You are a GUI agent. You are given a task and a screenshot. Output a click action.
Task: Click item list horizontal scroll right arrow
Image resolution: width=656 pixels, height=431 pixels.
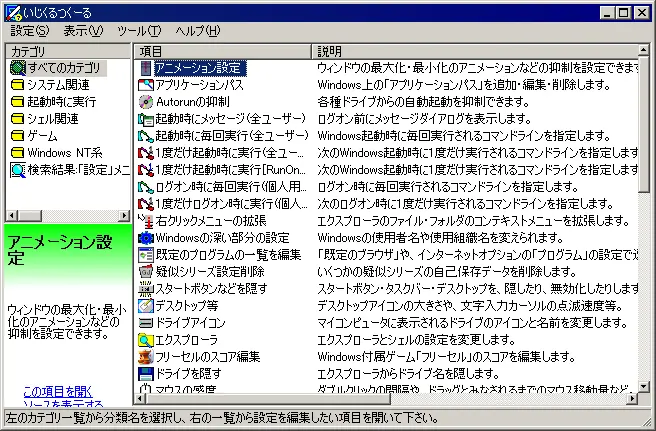[633, 399]
